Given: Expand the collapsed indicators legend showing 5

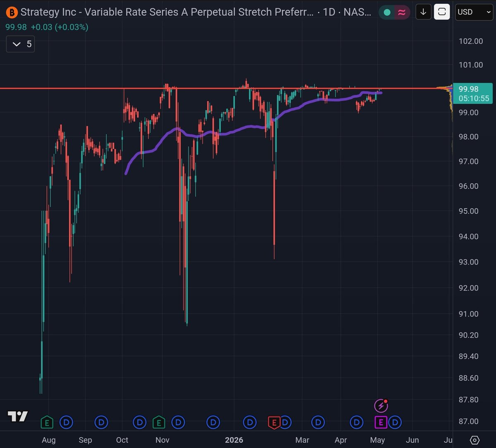Looking at the screenshot, I should [20, 44].
